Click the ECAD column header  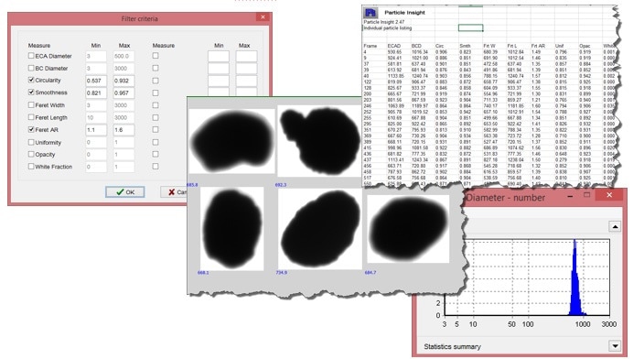pos(393,46)
